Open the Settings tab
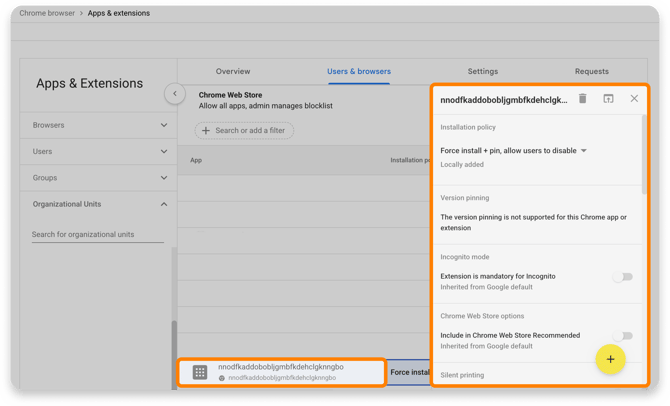 (483, 71)
